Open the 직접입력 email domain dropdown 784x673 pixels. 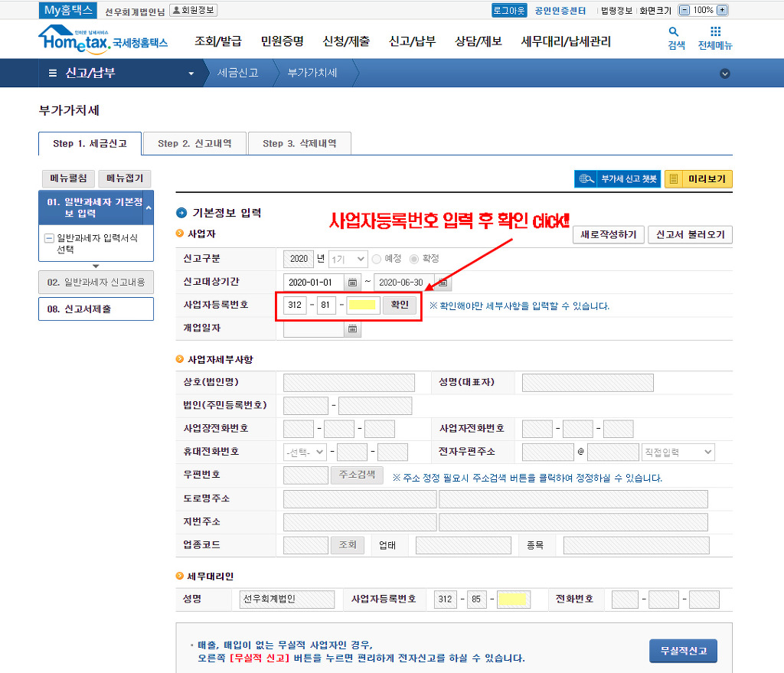tap(678, 452)
